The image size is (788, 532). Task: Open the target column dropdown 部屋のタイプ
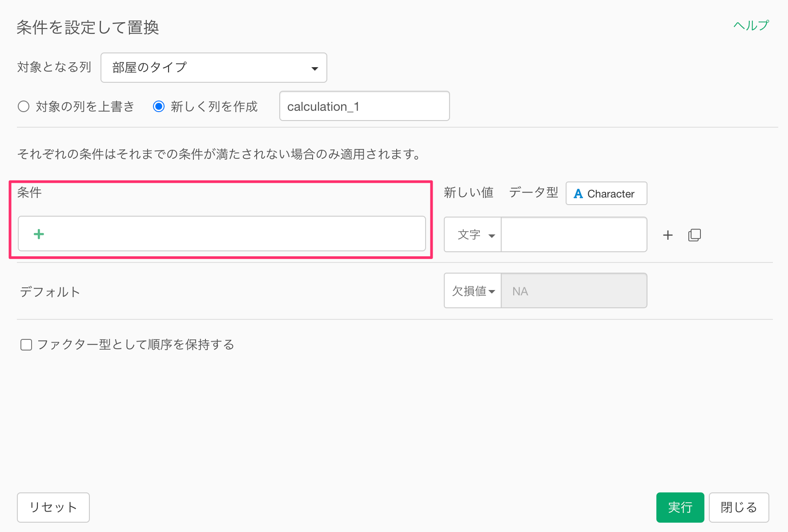point(214,68)
